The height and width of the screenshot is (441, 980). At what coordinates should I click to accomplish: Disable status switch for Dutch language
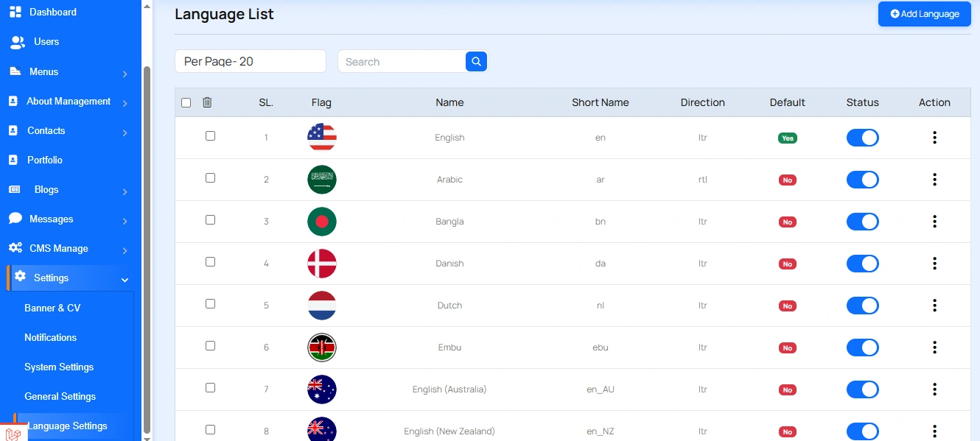coord(862,306)
